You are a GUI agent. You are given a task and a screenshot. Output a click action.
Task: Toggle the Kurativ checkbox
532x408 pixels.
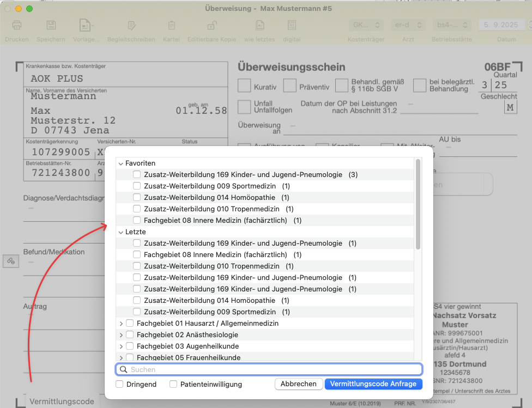point(244,86)
